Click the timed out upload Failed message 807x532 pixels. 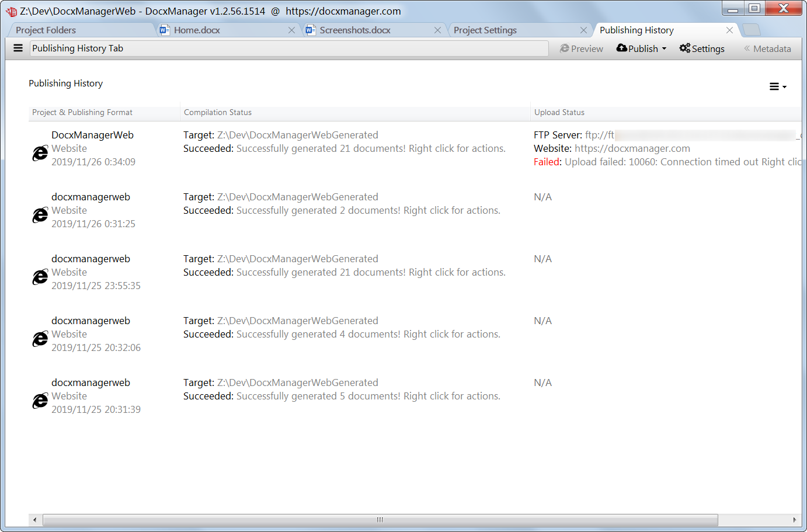point(631,162)
